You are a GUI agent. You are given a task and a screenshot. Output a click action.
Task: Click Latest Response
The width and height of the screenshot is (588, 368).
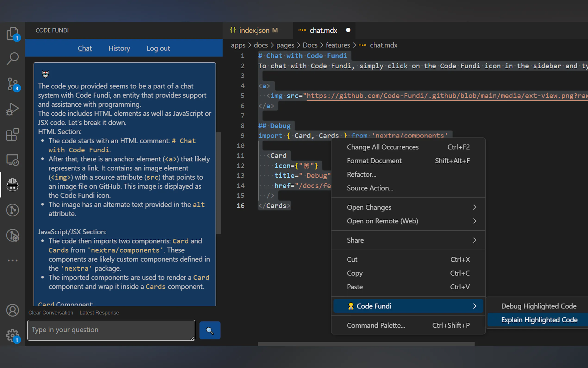tap(99, 313)
